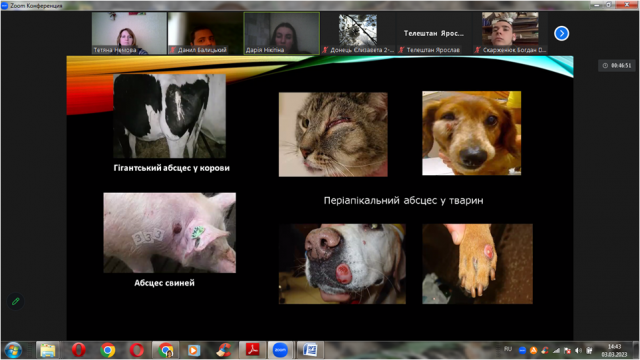Viewport: 640px width, 360px height.
Task: Switch to Zoom via its taskbar icon
Action: [x=280, y=350]
